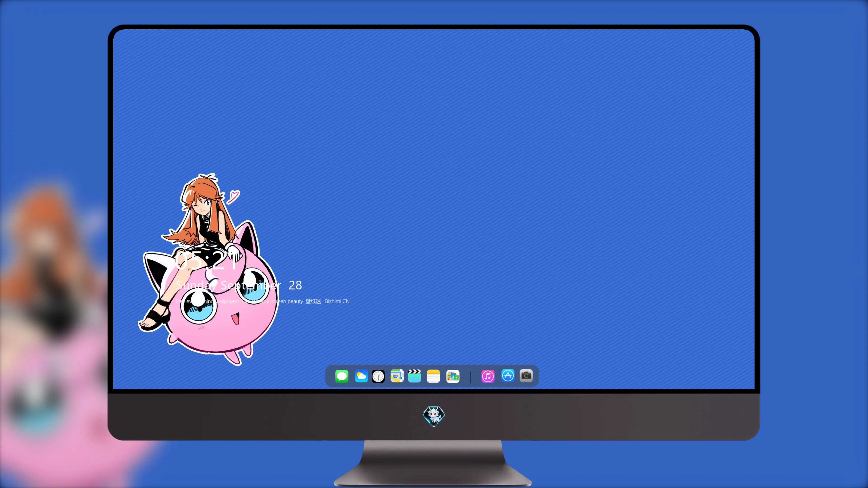Screen dimensions: 868x488
Task: Click the colorful cards icon in the dock
Action: point(453,376)
